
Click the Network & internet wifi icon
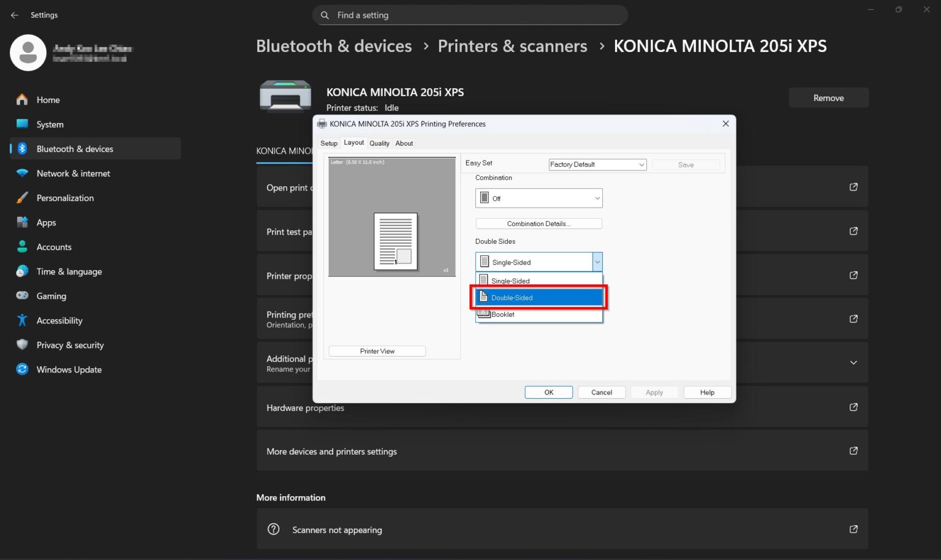tap(22, 173)
